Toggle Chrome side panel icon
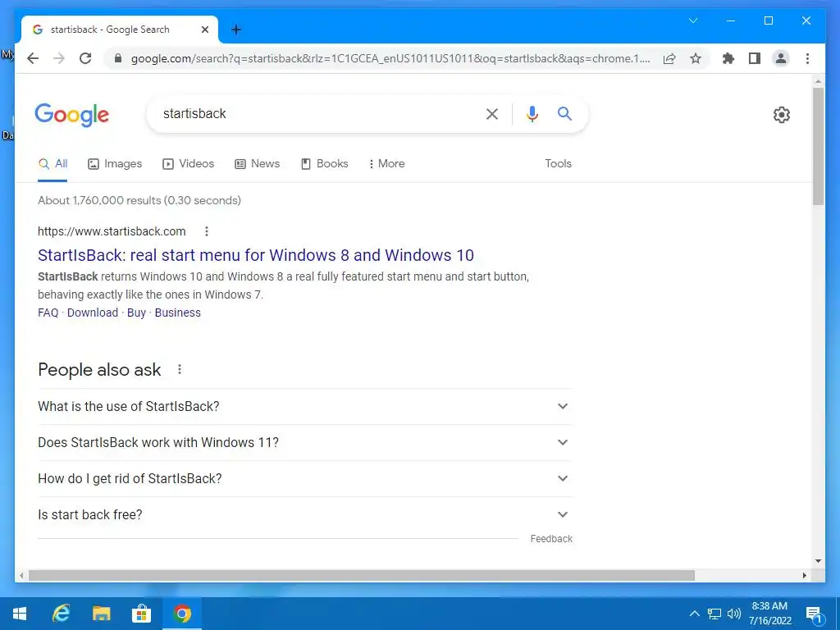840x630 pixels. 755,58
